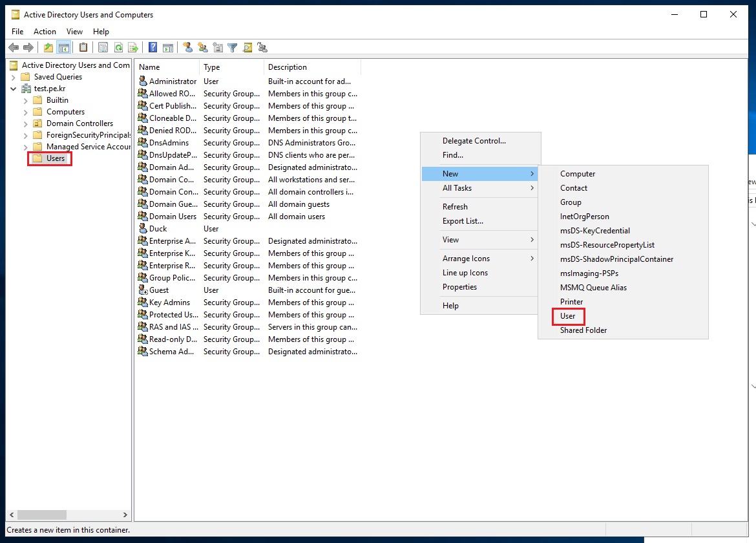
Task: Click the Forward arrow toolbar icon
Action: (x=28, y=47)
